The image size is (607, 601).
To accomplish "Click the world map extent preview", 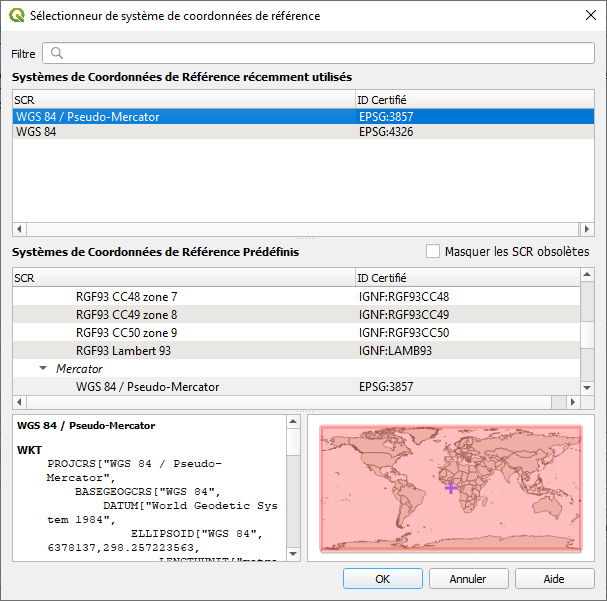I will [x=451, y=488].
